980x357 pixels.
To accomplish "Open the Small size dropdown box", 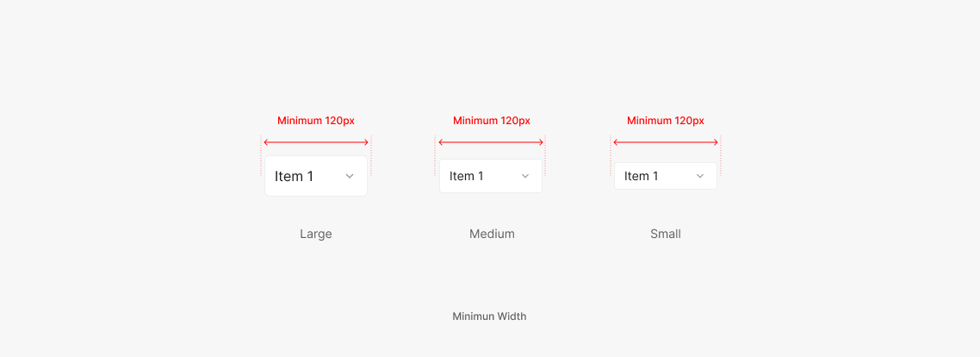I will [x=666, y=176].
